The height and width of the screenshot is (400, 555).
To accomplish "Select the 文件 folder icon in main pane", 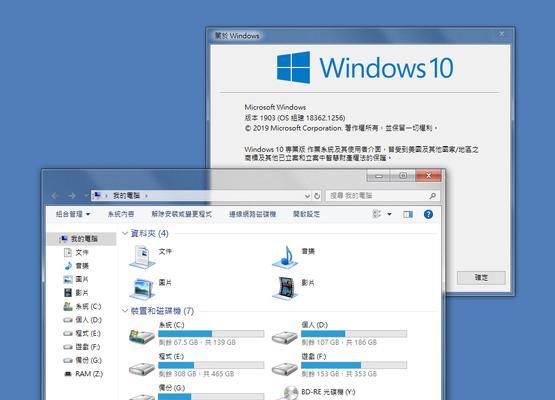I will click(x=142, y=257).
